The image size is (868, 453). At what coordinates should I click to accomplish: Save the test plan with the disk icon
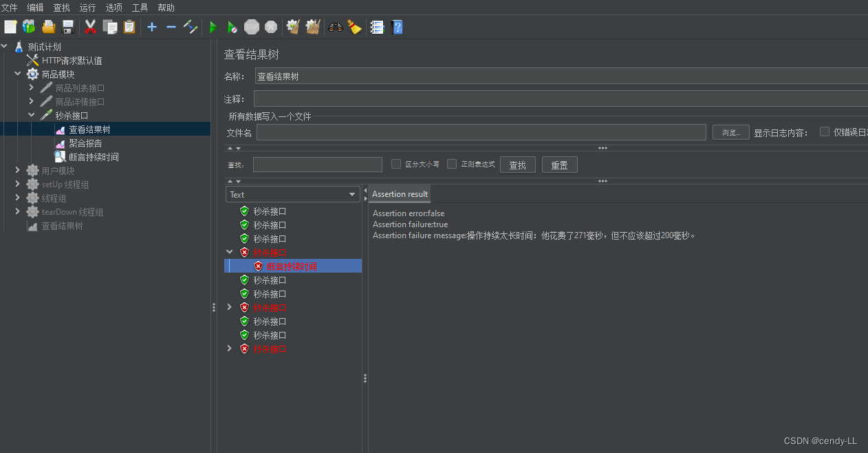coord(67,27)
